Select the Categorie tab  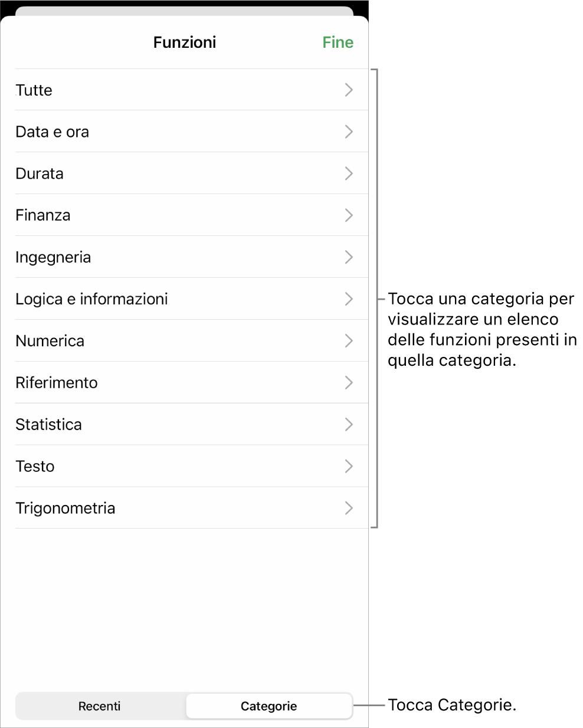pos(269,706)
